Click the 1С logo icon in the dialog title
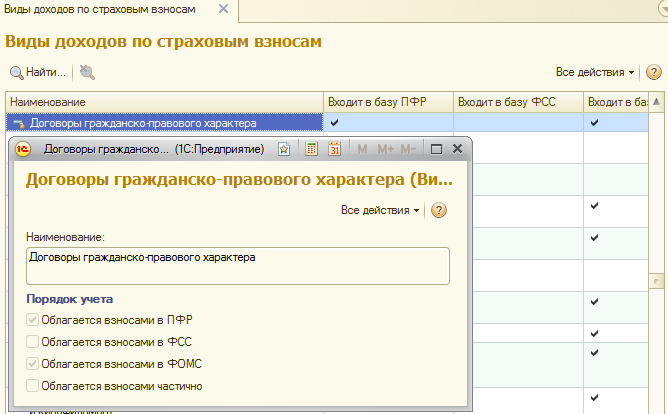This screenshot has width=668, height=414. pos(23,149)
